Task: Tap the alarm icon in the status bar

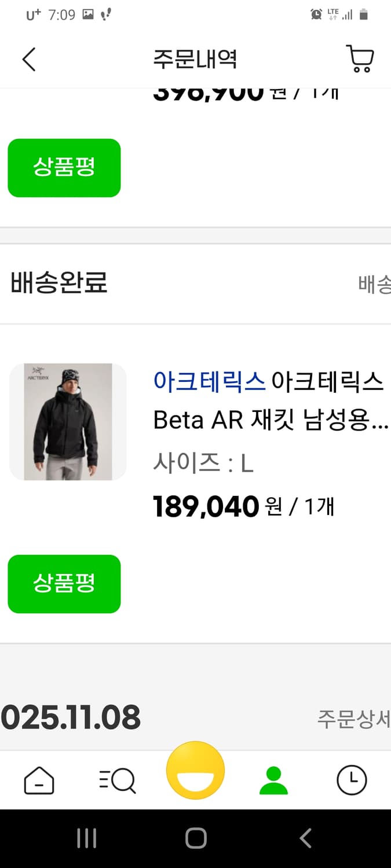Action: (x=316, y=14)
